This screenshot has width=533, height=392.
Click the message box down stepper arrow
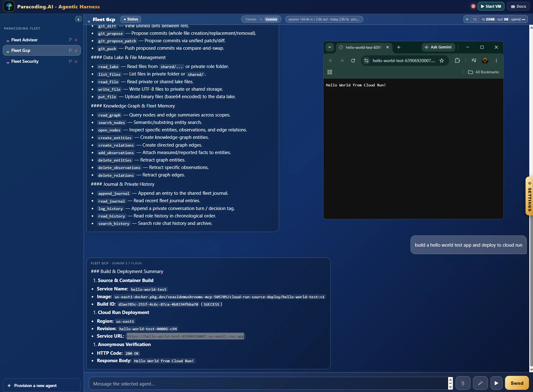coord(450,387)
